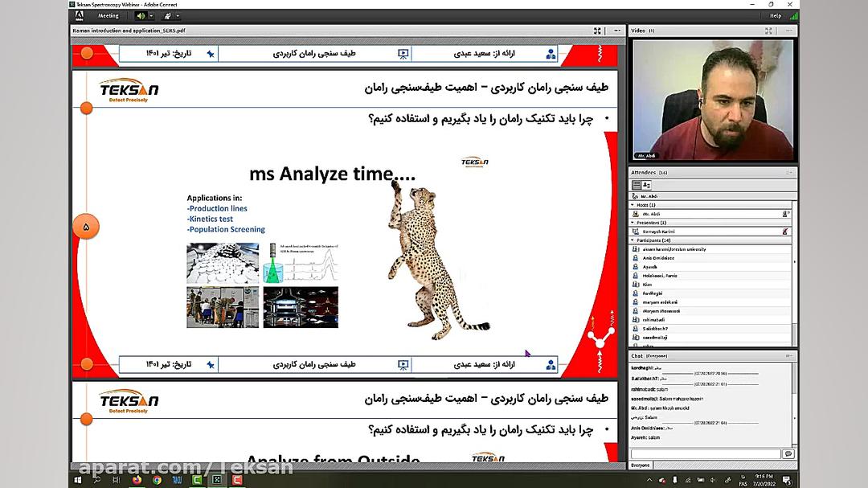Collapse the Hosts group in Attendees
Screen dimensions: 868x488
(x=633, y=205)
